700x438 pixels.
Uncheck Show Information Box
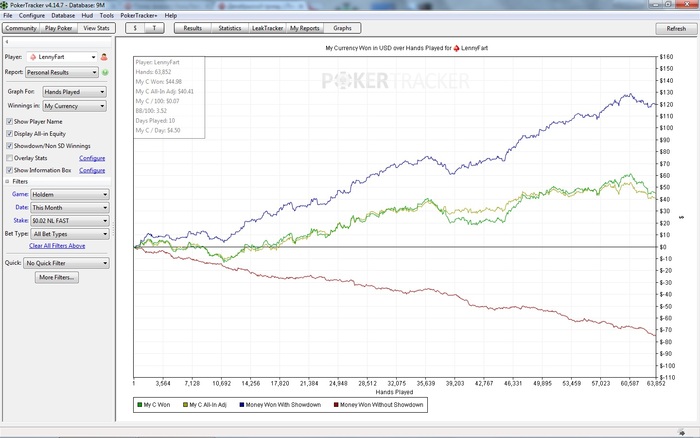[9, 170]
